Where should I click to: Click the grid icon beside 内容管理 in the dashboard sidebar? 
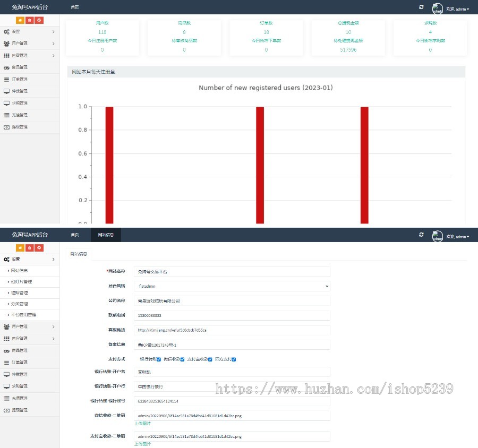pyautogui.click(x=6, y=55)
